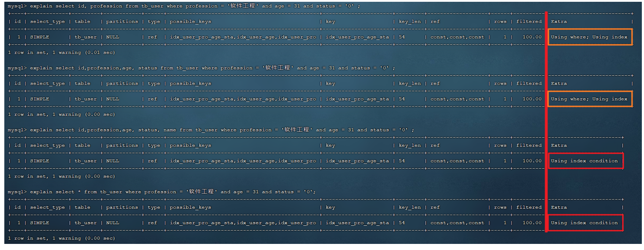The width and height of the screenshot is (644, 250).
Task: Click filtered value 100.00 in the select * query's result
Action: tap(532, 223)
